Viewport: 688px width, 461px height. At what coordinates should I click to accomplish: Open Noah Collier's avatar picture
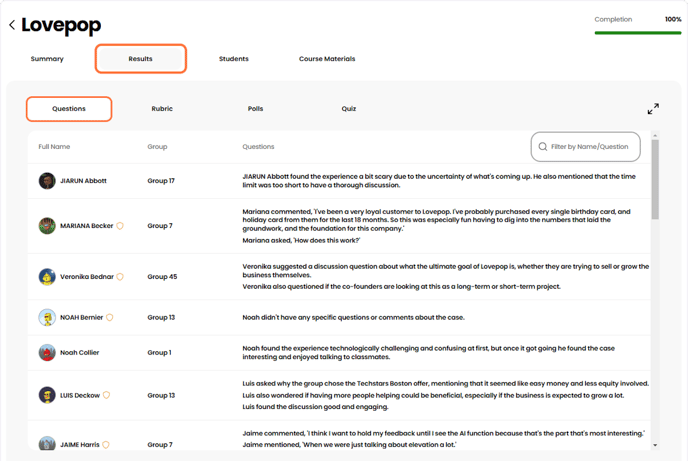point(47,353)
